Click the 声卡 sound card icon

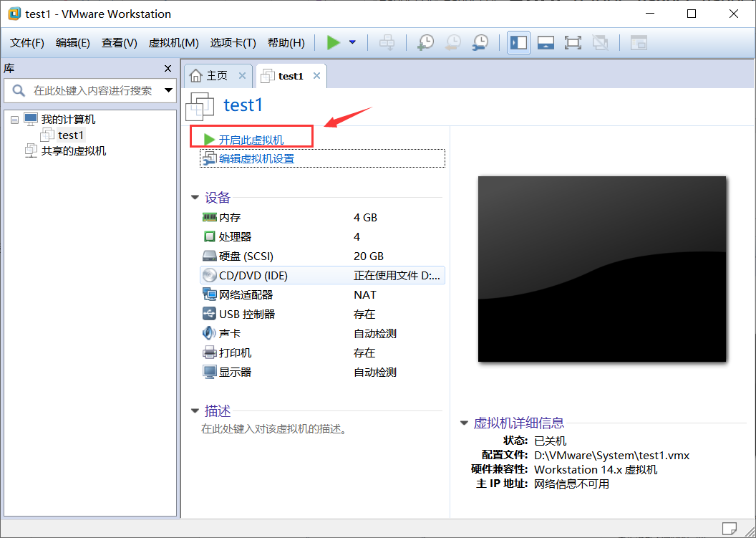(x=209, y=333)
